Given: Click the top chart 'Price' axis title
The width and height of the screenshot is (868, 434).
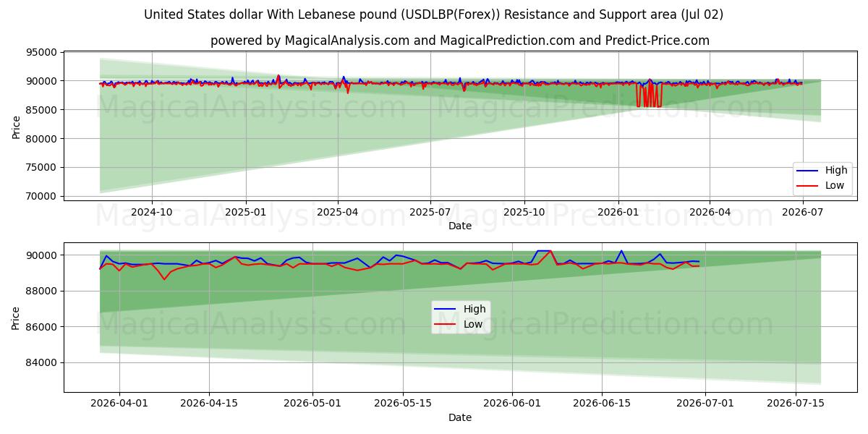Looking at the screenshot, I should [16, 127].
